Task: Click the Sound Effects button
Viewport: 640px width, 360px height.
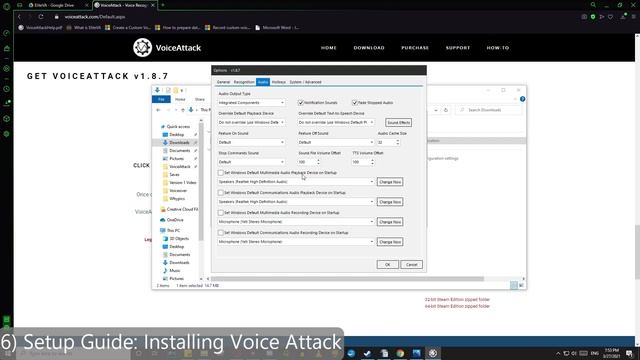Action: tap(398, 122)
